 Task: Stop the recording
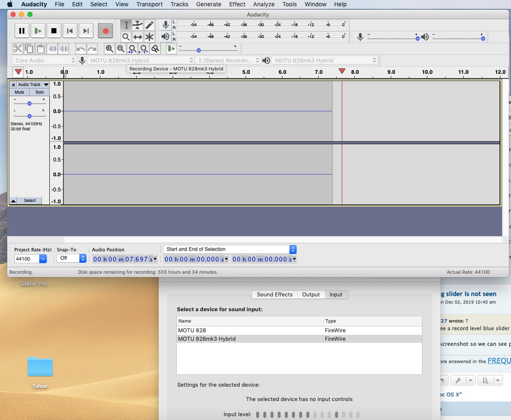pos(54,31)
